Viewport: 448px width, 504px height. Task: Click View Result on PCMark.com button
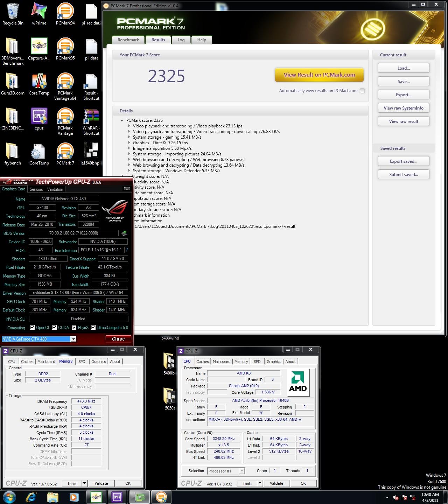(x=319, y=75)
